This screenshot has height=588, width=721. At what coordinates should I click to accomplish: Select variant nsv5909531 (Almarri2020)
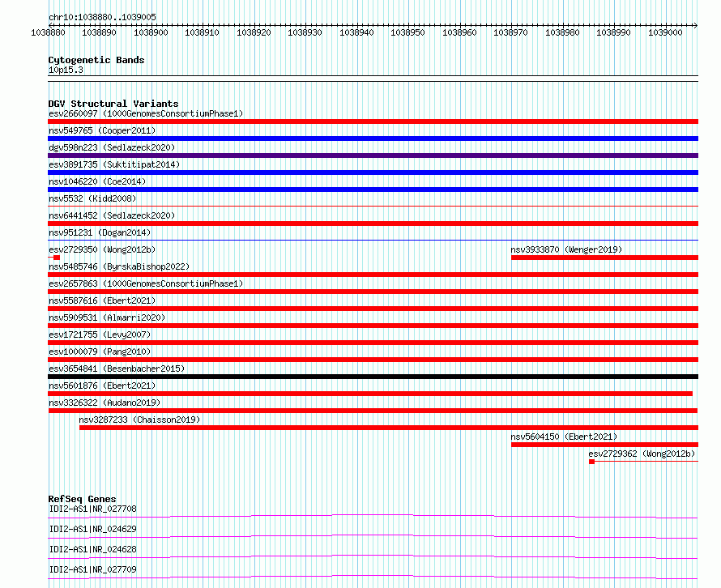(107, 317)
